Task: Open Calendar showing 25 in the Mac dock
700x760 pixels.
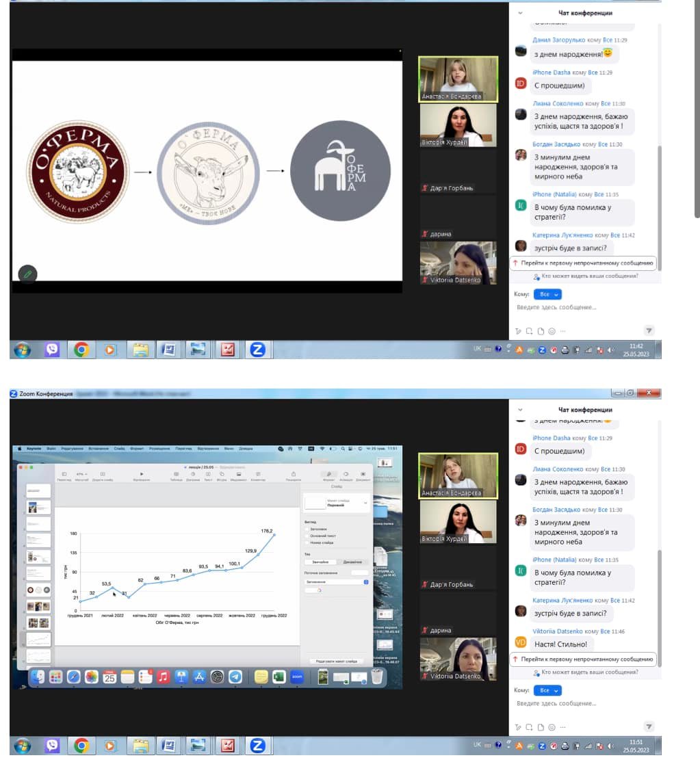Action: click(109, 677)
